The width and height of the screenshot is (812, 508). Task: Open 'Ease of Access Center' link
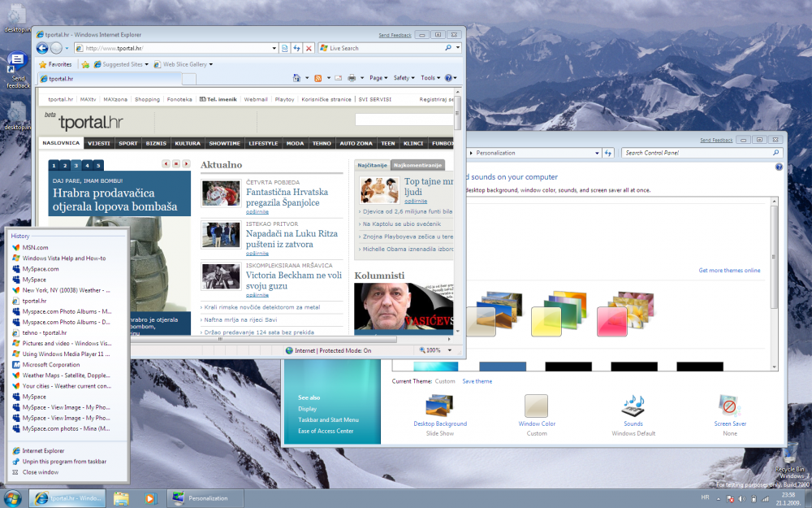coord(326,431)
